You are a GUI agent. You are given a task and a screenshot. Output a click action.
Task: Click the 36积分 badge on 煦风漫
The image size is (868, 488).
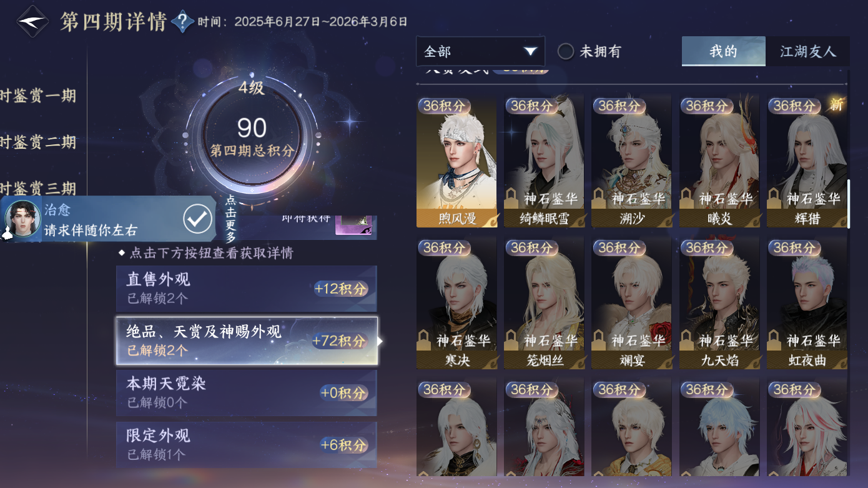point(444,106)
